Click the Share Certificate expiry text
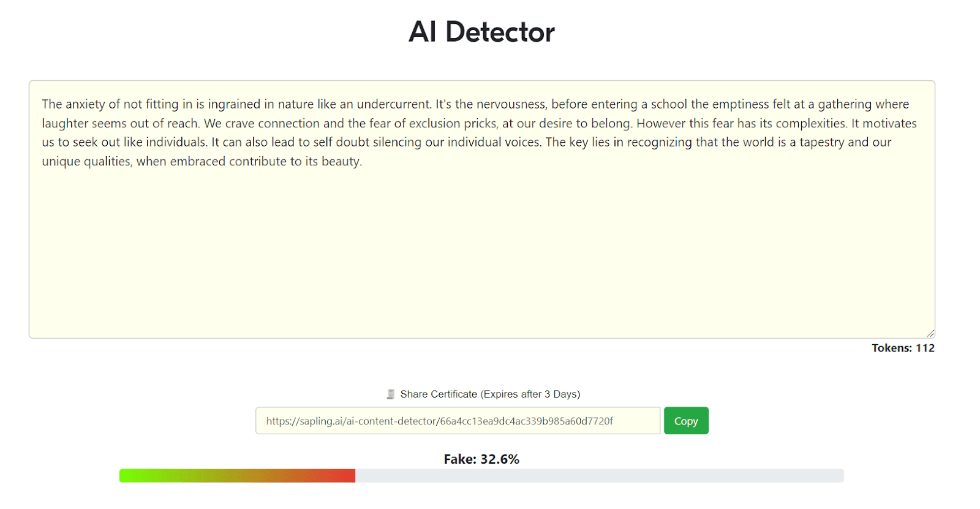Viewport: 980px width, 509px height. (x=490, y=394)
